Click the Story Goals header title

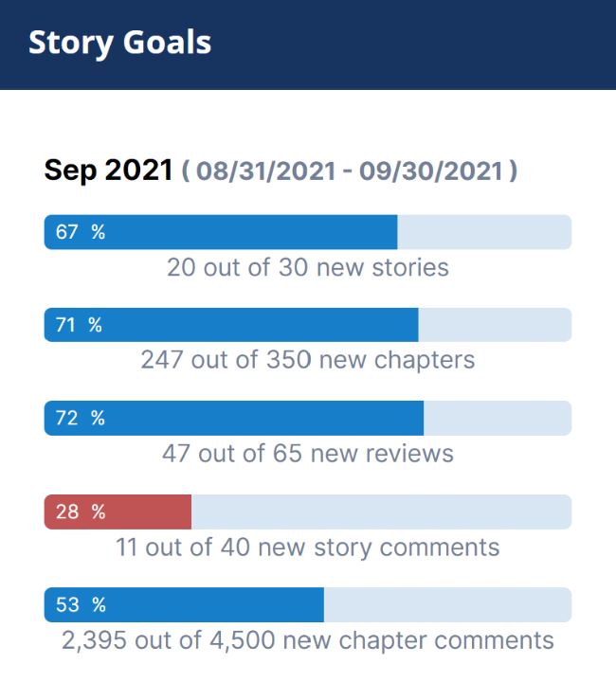119,44
